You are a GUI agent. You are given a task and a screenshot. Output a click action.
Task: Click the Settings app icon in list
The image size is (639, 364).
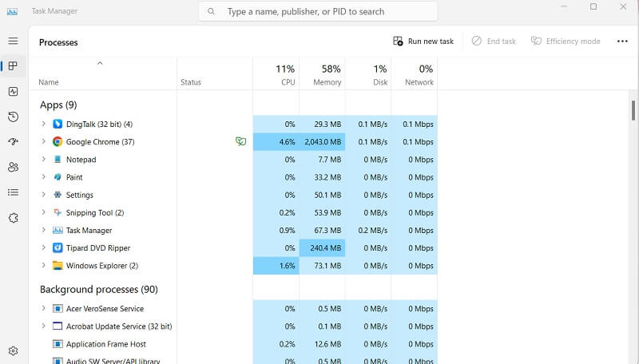click(x=58, y=195)
